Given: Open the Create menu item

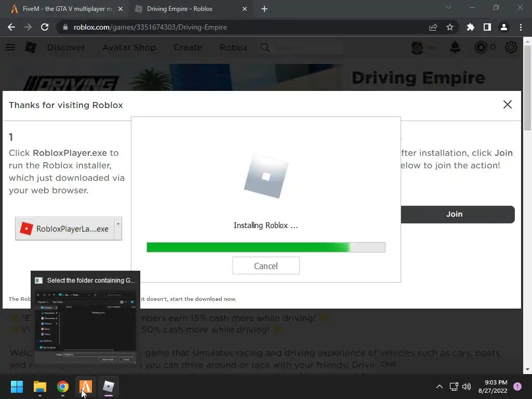Looking at the screenshot, I should (x=188, y=47).
